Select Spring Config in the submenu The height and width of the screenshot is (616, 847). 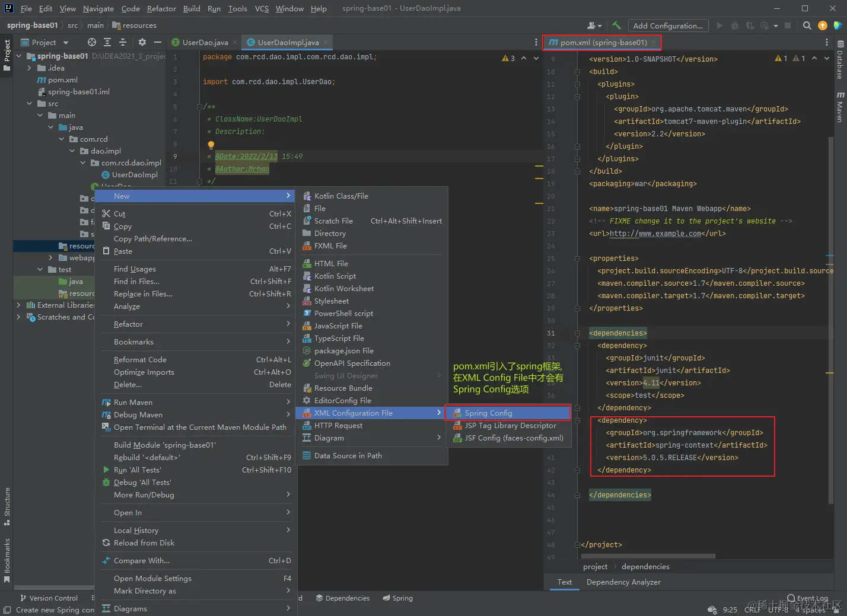pyautogui.click(x=488, y=413)
